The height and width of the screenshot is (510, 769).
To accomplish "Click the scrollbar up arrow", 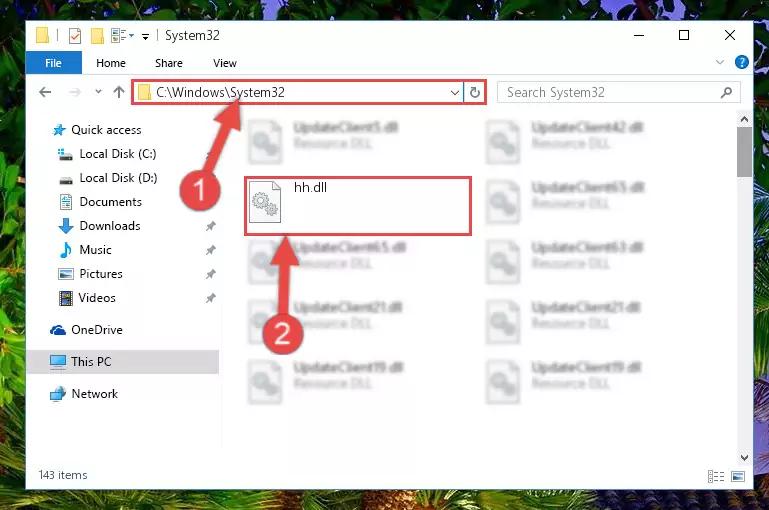I will tap(744, 119).
